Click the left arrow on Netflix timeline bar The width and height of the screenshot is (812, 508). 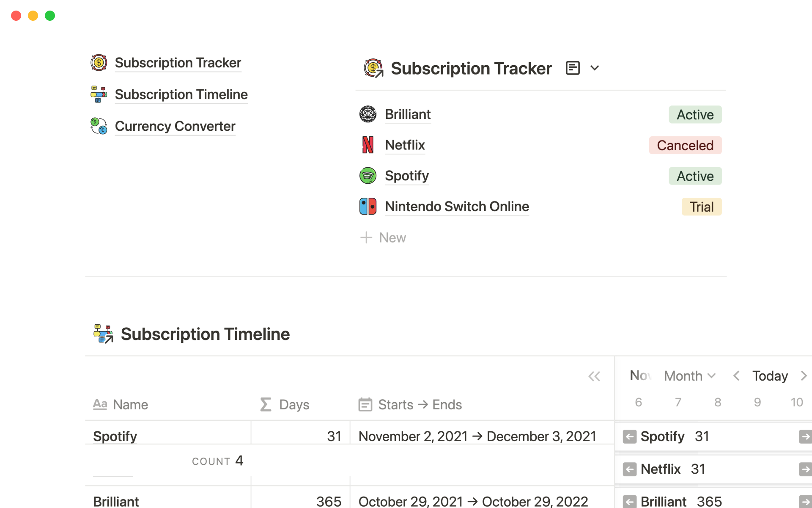(x=629, y=469)
